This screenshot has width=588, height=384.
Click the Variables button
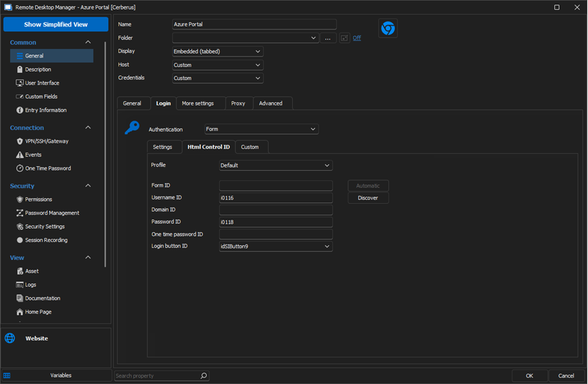57,376
